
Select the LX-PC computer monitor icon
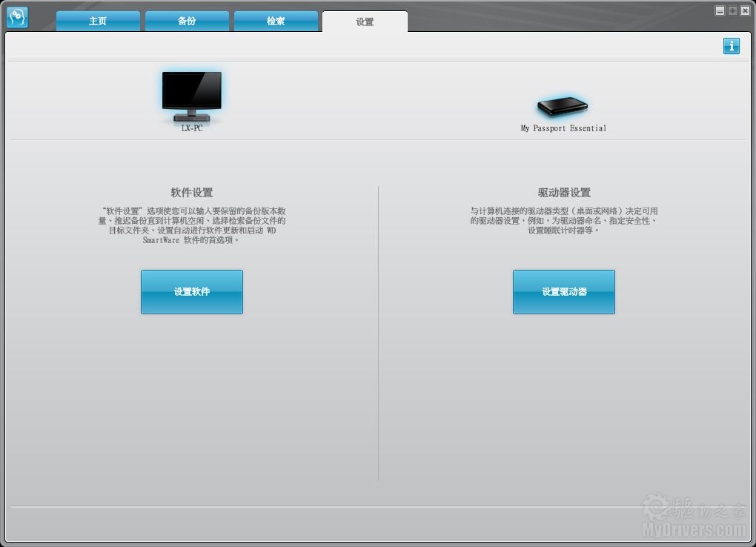tap(191, 96)
